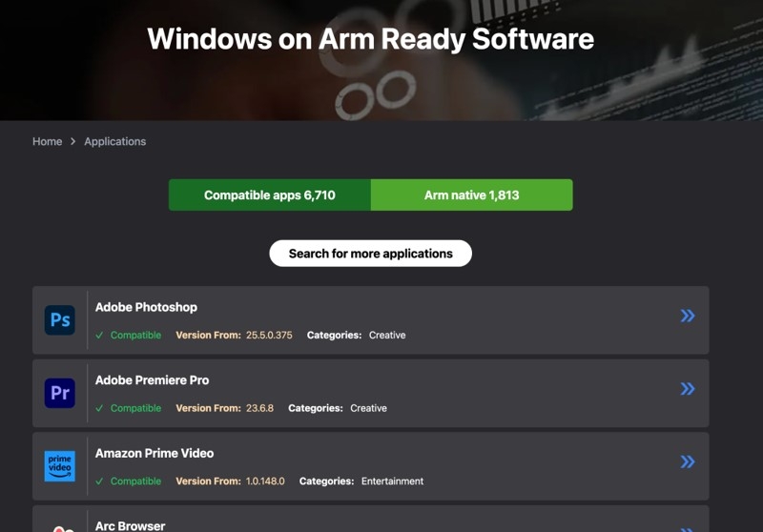Open the Amazon Prime Video app icon
Viewport: 763px width, 532px height.
tap(60, 466)
